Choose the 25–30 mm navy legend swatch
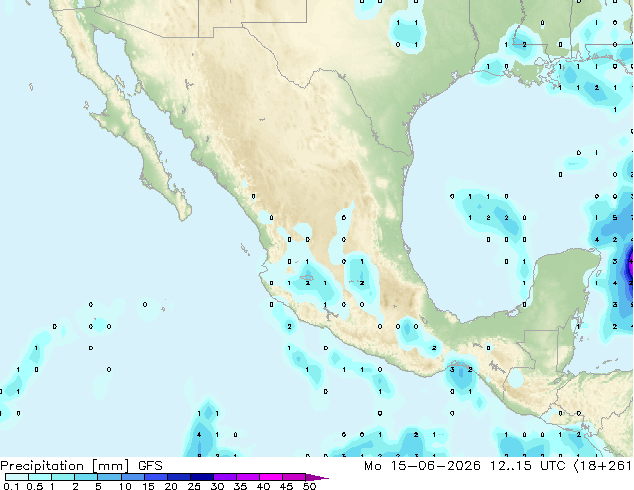The width and height of the screenshot is (634, 490). click(x=201, y=477)
